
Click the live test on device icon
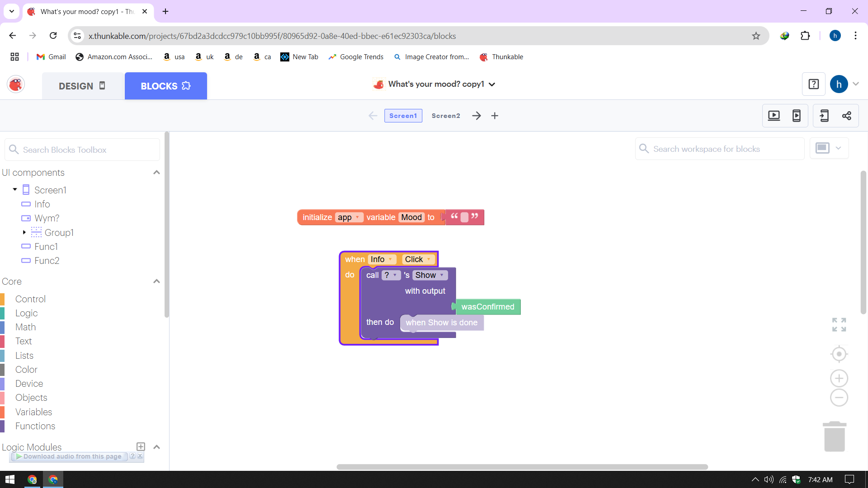point(797,116)
